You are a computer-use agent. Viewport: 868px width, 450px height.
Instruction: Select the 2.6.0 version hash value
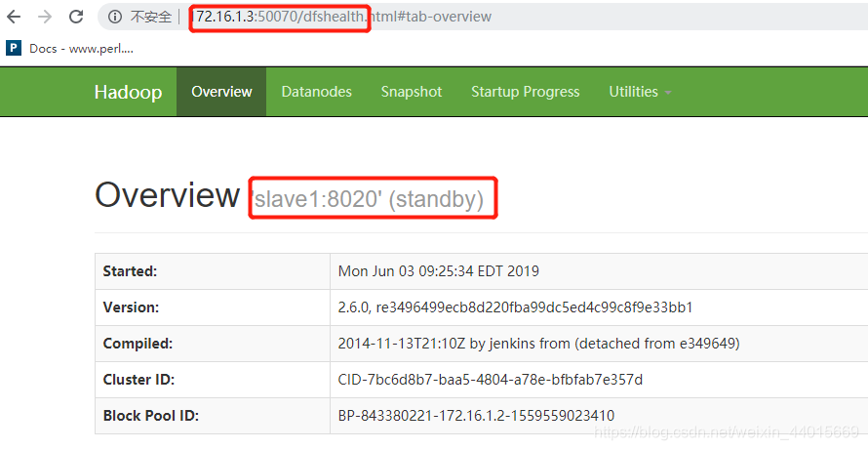pos(515,307)
